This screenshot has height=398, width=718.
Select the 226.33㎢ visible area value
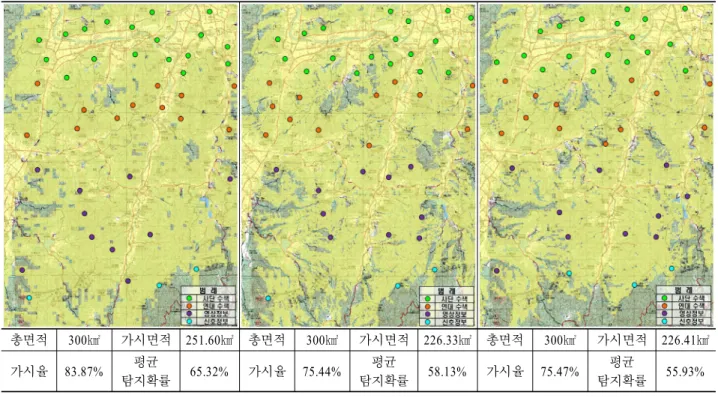pyautogui.click(x=447, y=340)
